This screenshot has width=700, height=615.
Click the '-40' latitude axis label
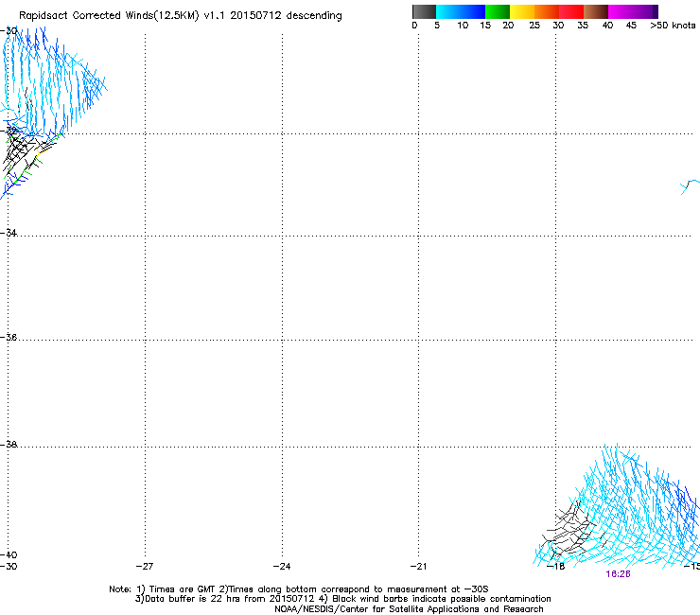(9, 554)
